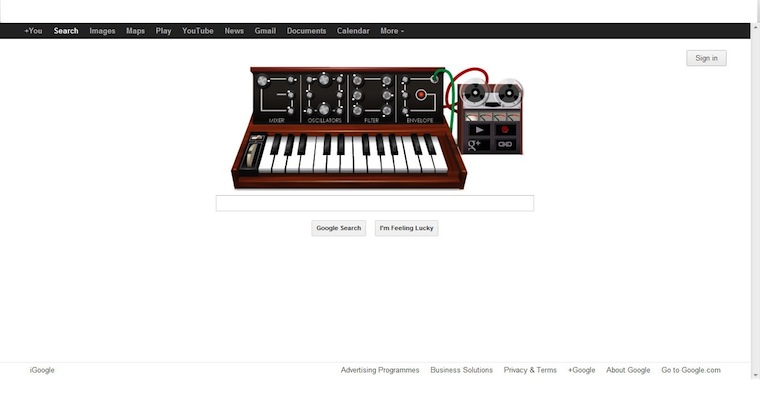This screenshot has width=760, height=400.
Task: Open News from the top bar
Action: coord(234,31)
